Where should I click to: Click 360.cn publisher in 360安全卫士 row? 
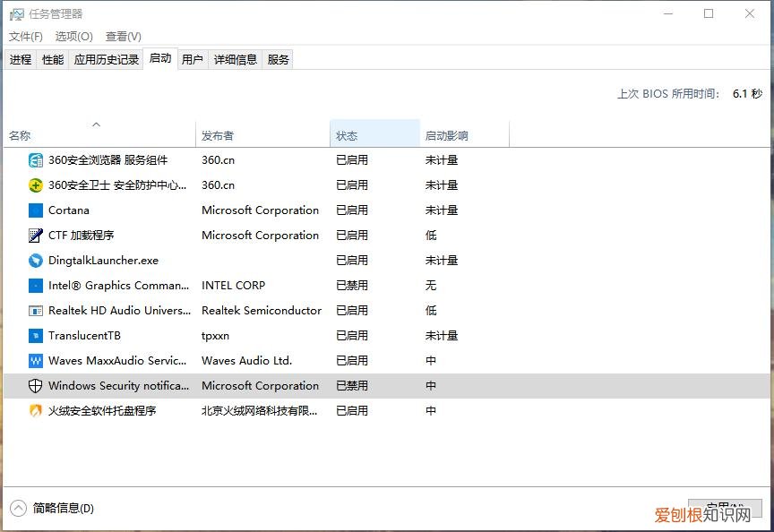point(219,185)
